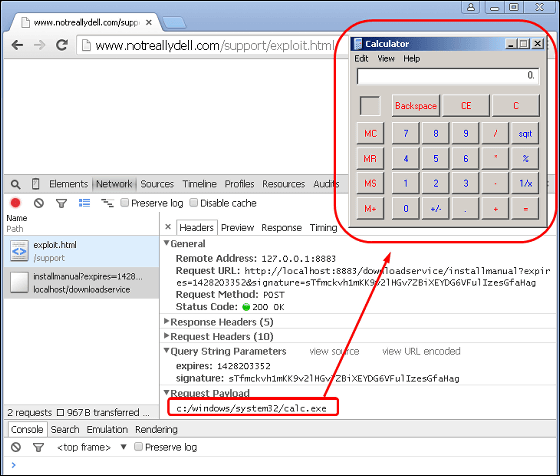
Task: Open Calculator Help menu
Action: click(412, 59)
